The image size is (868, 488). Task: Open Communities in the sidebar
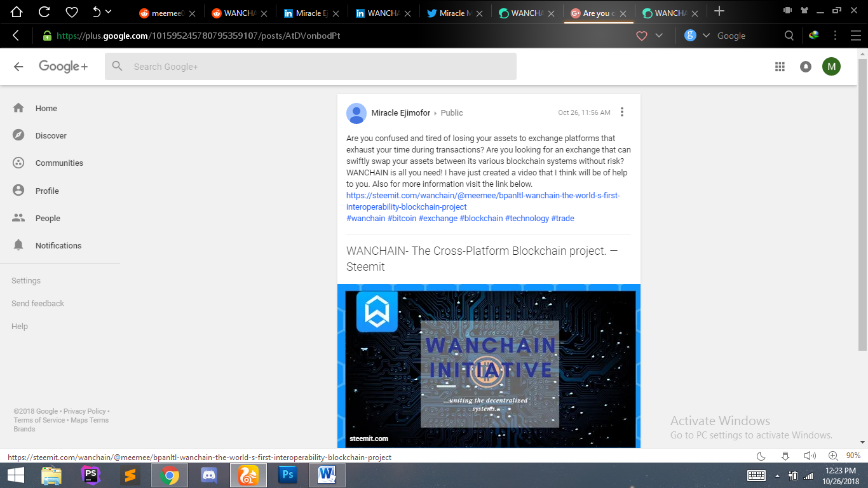tap(60, 163)
